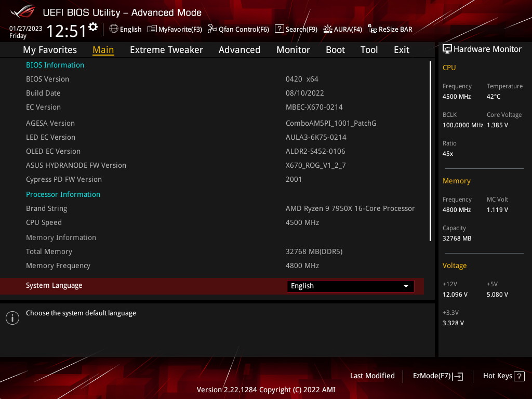The width and height of the screenshot is (532, 399).
Task: Go to the Boot tab
Action: tap(335, 50)
